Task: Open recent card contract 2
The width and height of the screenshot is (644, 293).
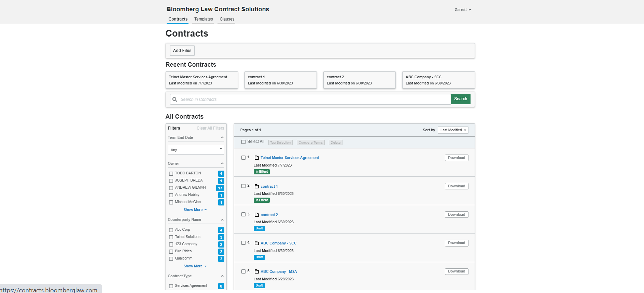Action: (x=360, y=80)
